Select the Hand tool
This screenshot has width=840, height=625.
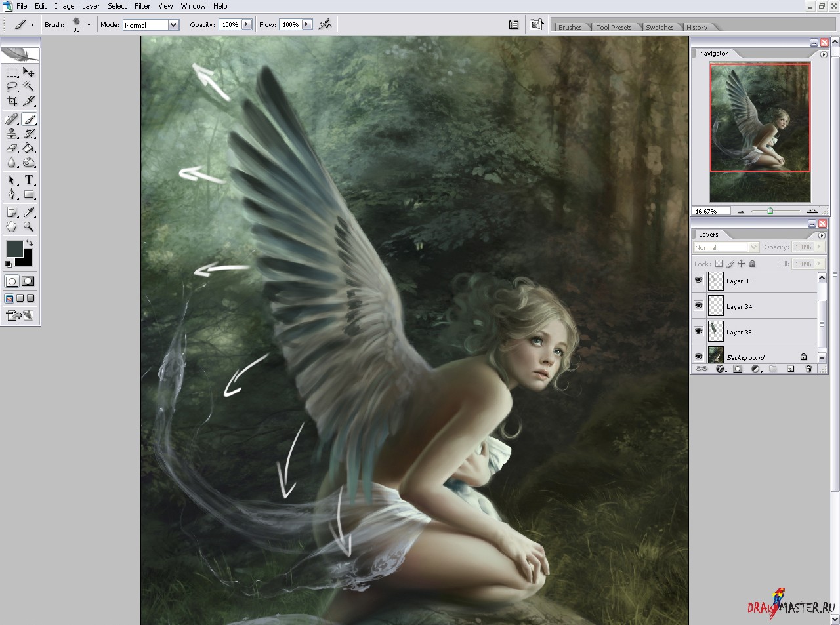(12, 226)
